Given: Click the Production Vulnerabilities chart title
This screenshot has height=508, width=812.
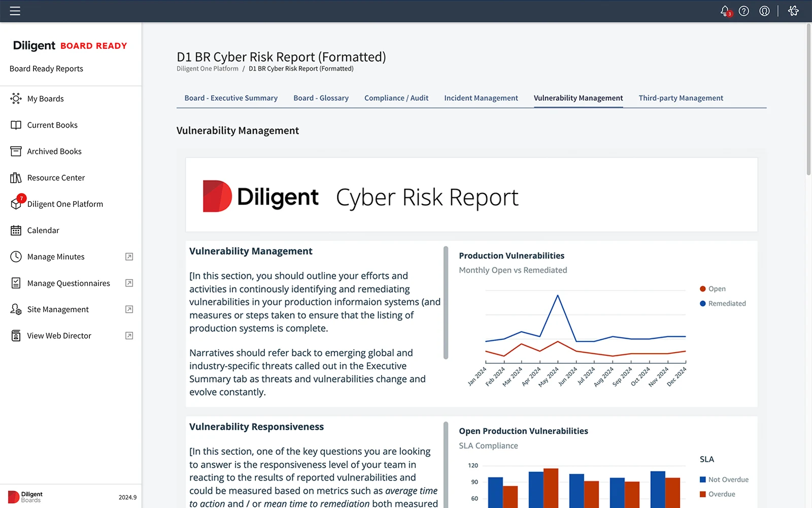Looking at the screenshot, I should pyautogui.click(x=512, y=256).
